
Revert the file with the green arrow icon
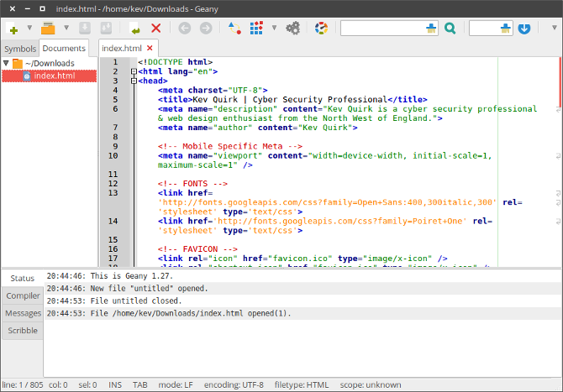(x=135, y=29)
